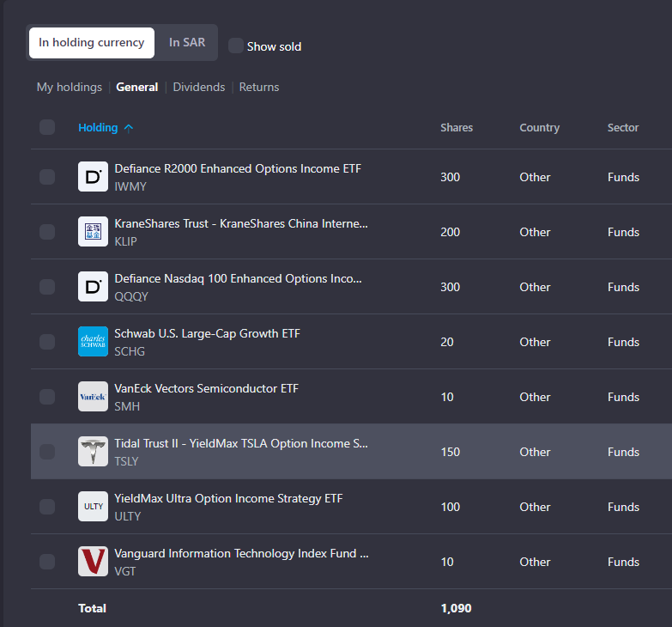672x627 pixels.
Task: Click the KLIP ticker text
Action: point(125,241)
